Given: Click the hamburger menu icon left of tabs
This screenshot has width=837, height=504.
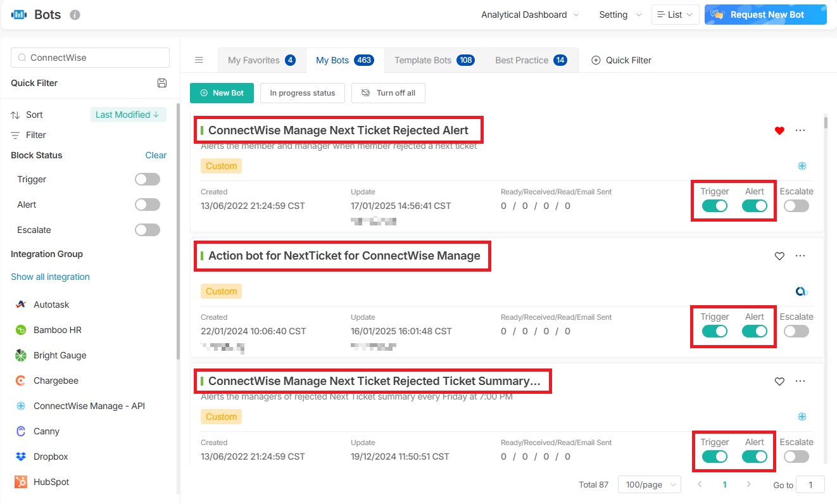Looking at the screenshot, I should tap(199, 60).
